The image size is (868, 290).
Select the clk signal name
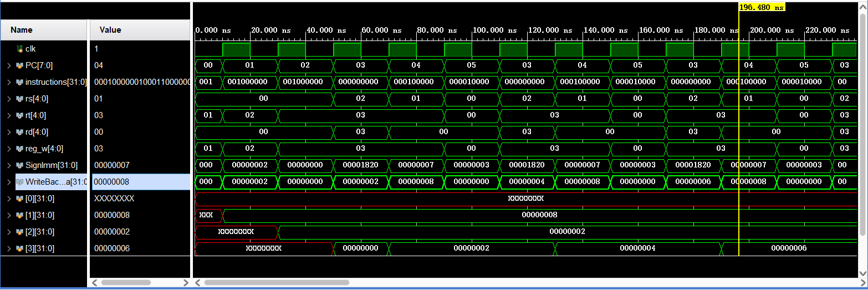click(30, 49)
